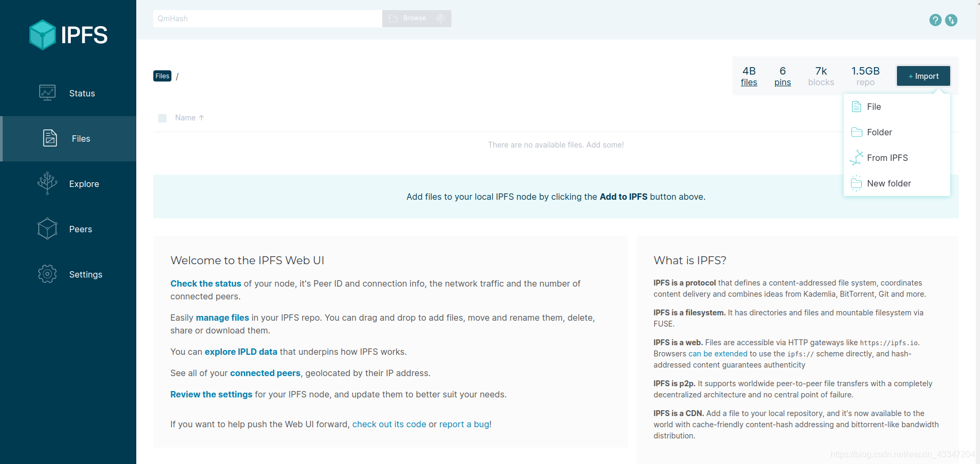Toggle the select-all checkbox beside Name
The width and height of the screenshot is (980, 464).
tap(162, 118)
